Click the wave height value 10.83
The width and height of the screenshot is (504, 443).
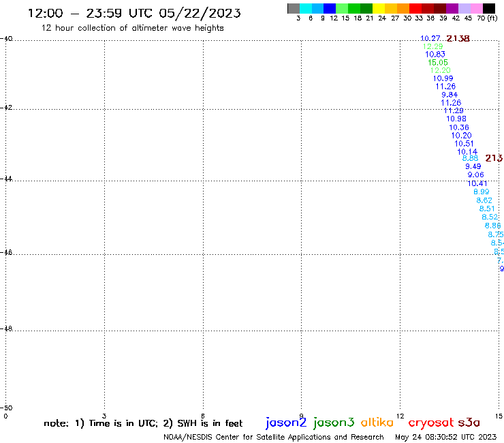point(435,55)
